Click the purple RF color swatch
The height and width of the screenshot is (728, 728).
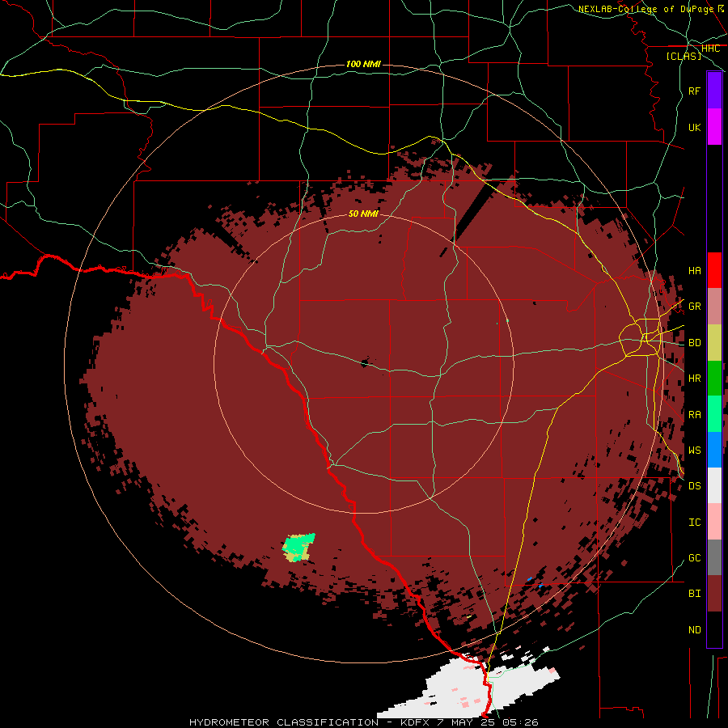click(714, 91)
